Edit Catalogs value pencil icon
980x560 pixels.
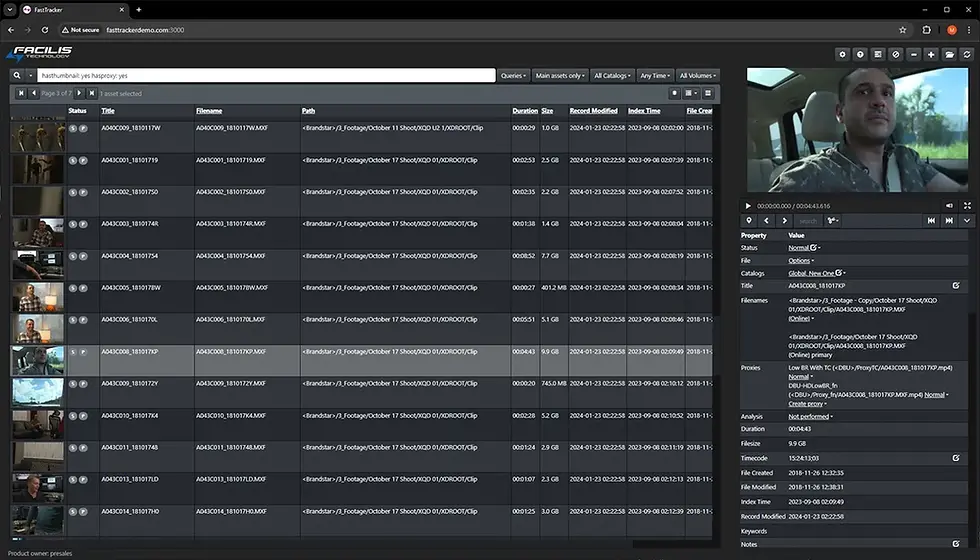pos(839,272)
